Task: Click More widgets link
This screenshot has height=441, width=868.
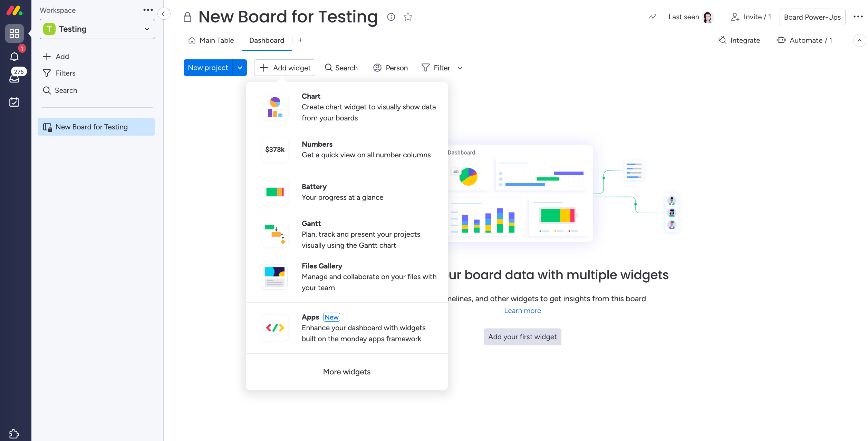Action: click(x=347, y=372)
